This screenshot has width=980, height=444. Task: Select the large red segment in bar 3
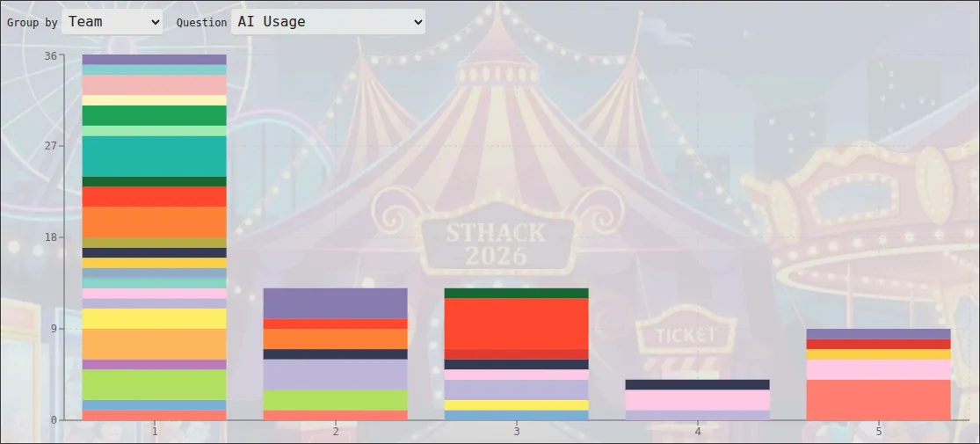516,324
